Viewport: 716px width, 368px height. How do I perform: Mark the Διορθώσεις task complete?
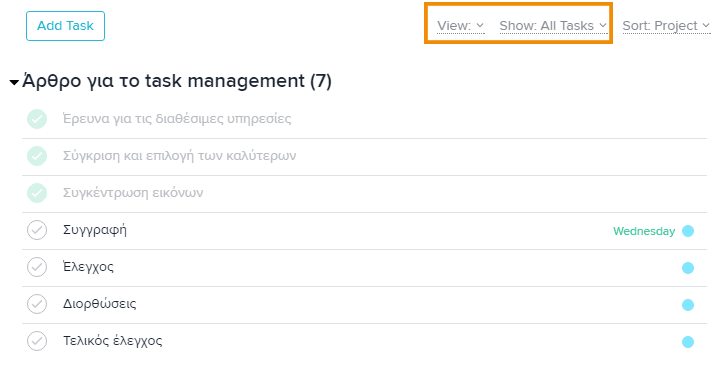pos(37,304)
